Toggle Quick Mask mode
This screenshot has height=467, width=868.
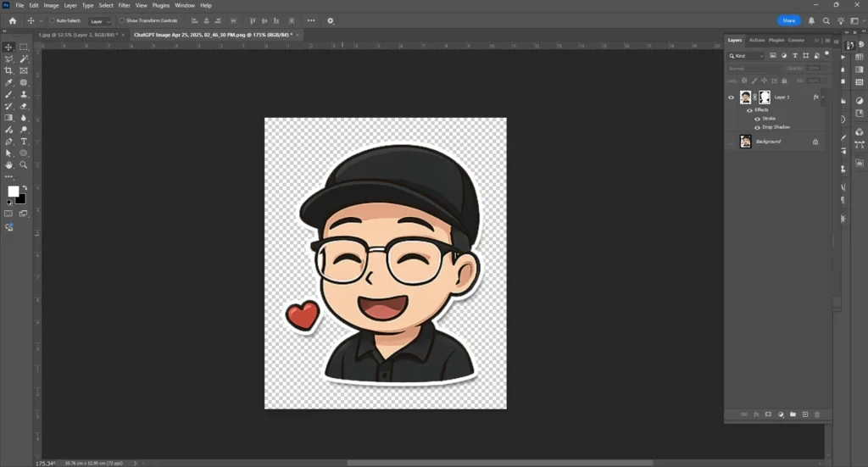(x=8, y=214)
